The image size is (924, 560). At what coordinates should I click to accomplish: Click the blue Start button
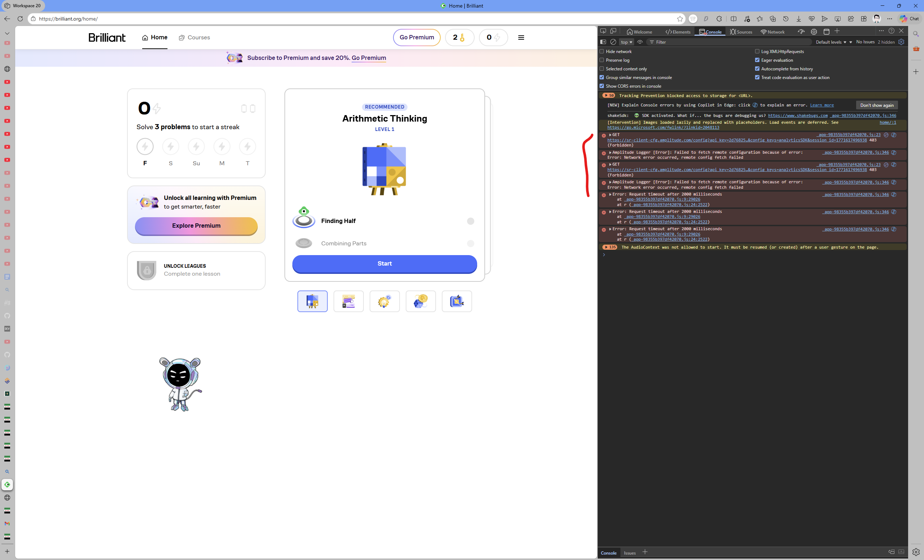[384, 264]
